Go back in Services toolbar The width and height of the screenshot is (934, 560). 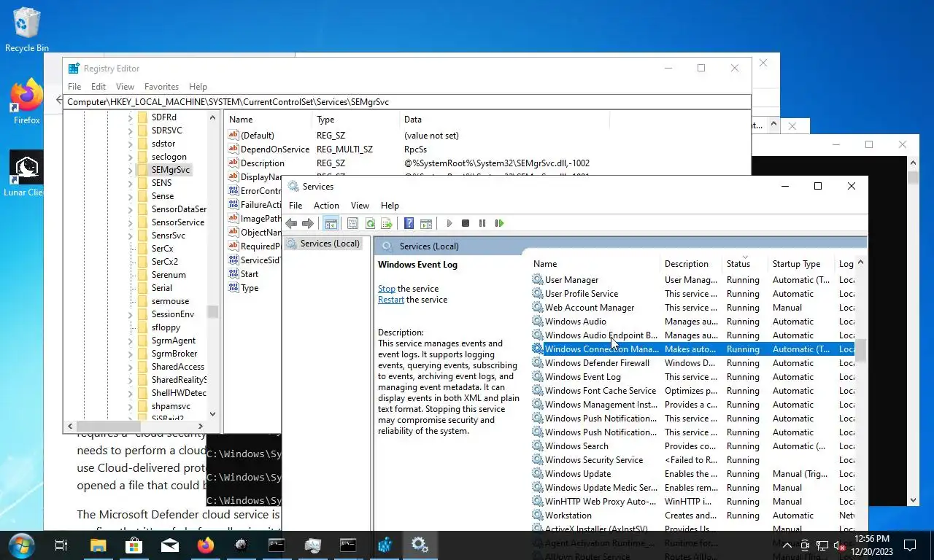pos(291,223)
